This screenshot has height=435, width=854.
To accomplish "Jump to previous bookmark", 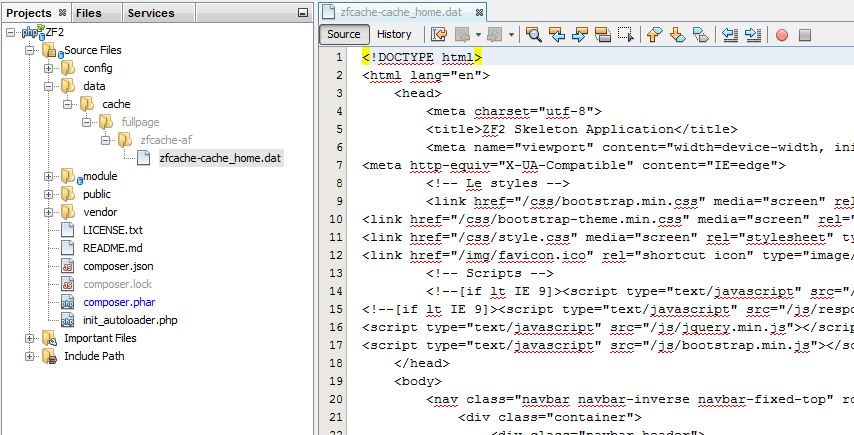I will coord(654,35).
